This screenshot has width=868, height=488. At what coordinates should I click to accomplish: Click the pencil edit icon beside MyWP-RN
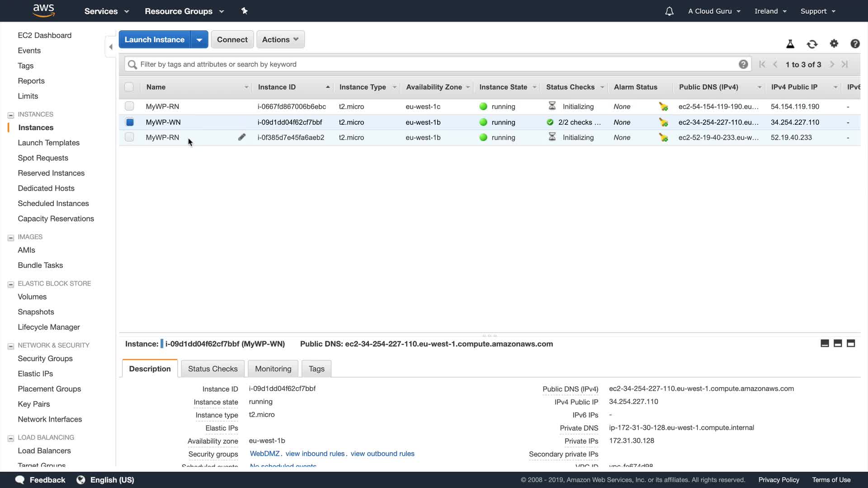click(x=242, y=137)
